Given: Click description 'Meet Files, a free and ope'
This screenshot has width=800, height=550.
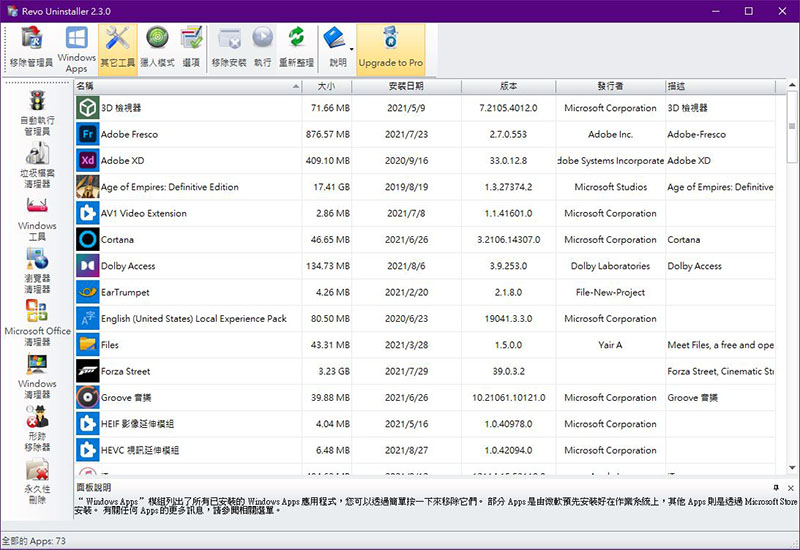Looking at the screenshot, I should tap(720, 345).
